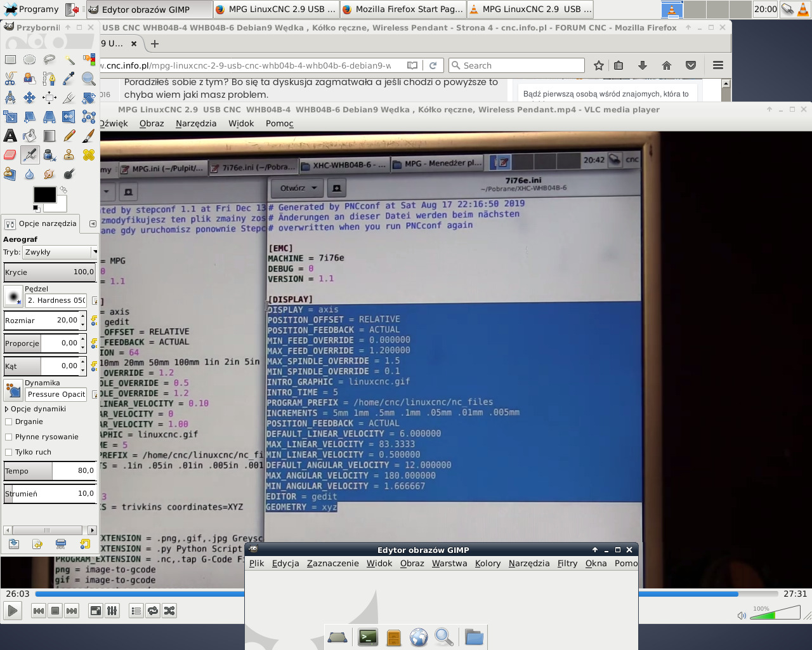Open the Programy applications menu
Screen dimensions: 812x650
coord(32,9)
